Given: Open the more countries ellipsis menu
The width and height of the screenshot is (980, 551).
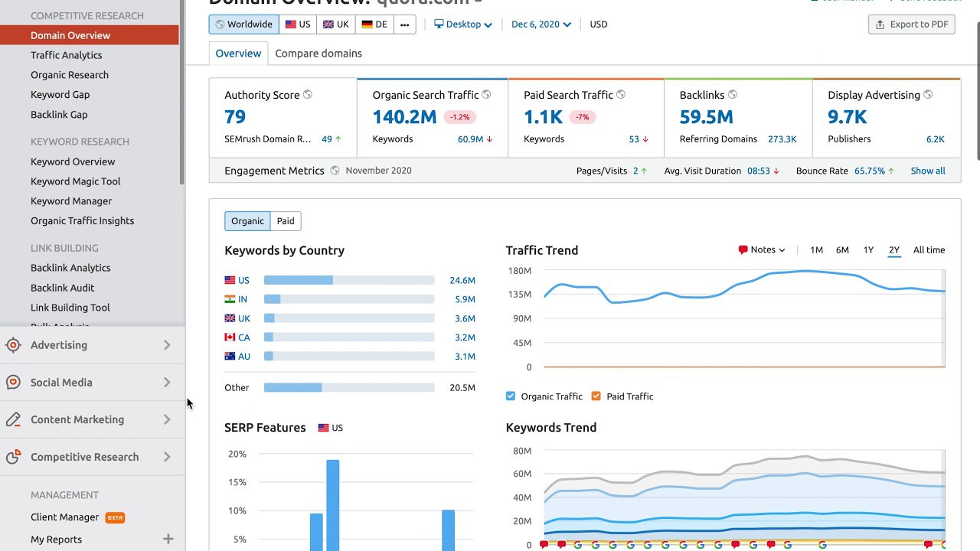Looking at the screenshot, I should (405, 24).
